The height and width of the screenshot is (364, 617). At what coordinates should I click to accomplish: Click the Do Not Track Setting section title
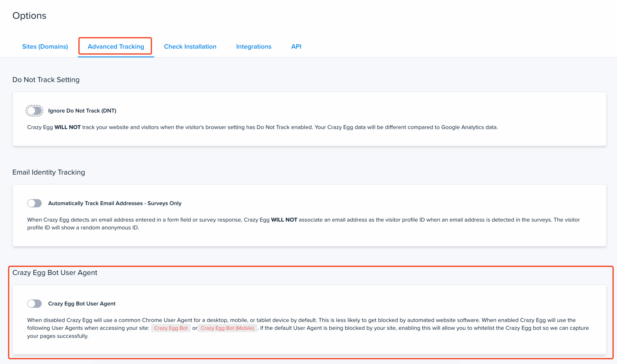click(x=46, y=79)
